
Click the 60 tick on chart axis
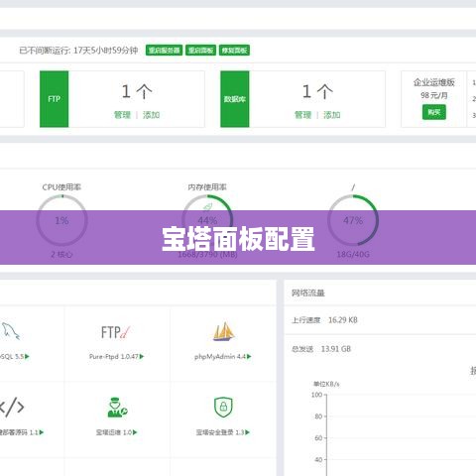[318, 438]
